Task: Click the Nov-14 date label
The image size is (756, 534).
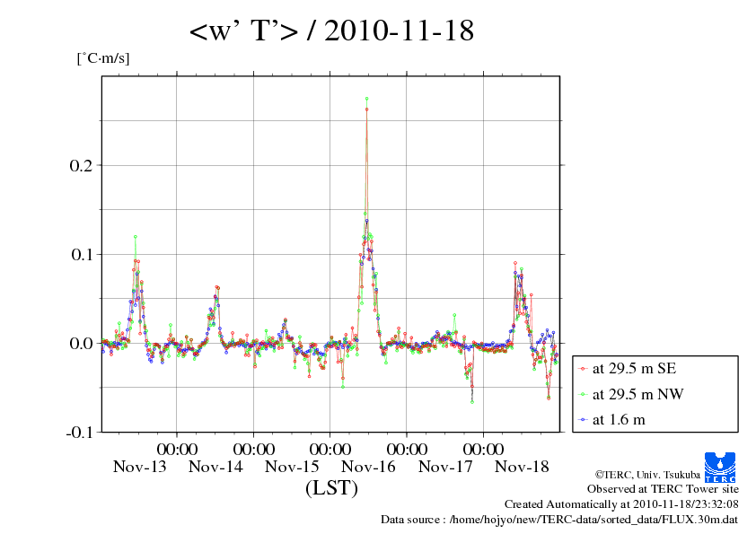Action: click(x=216, y=467)
